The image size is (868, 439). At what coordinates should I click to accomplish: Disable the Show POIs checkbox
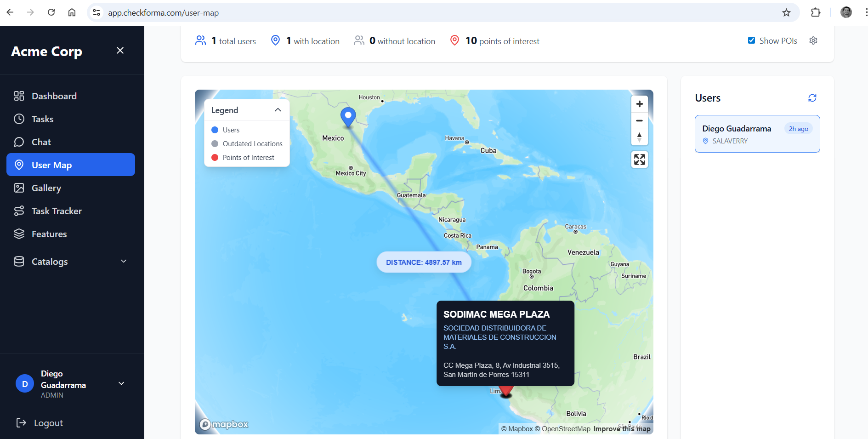point(752,40)
